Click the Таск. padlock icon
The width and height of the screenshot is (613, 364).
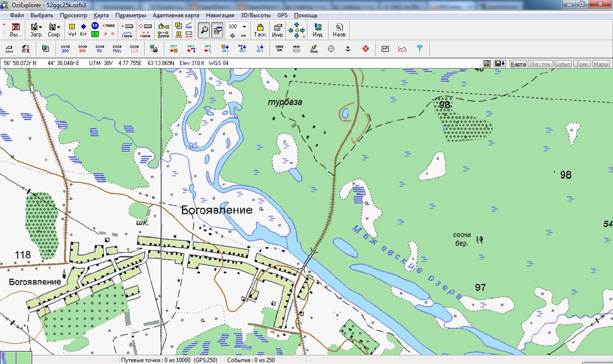[x=260, y=30]
